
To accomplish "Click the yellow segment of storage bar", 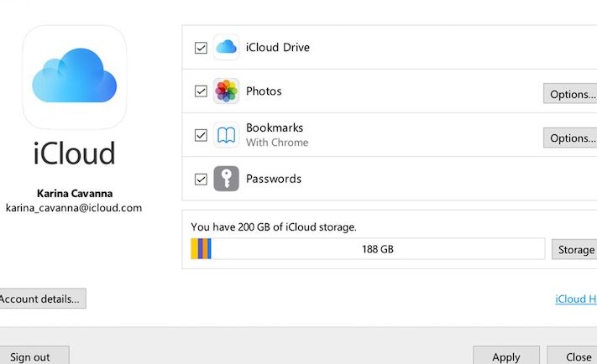I will pos(194,249).
